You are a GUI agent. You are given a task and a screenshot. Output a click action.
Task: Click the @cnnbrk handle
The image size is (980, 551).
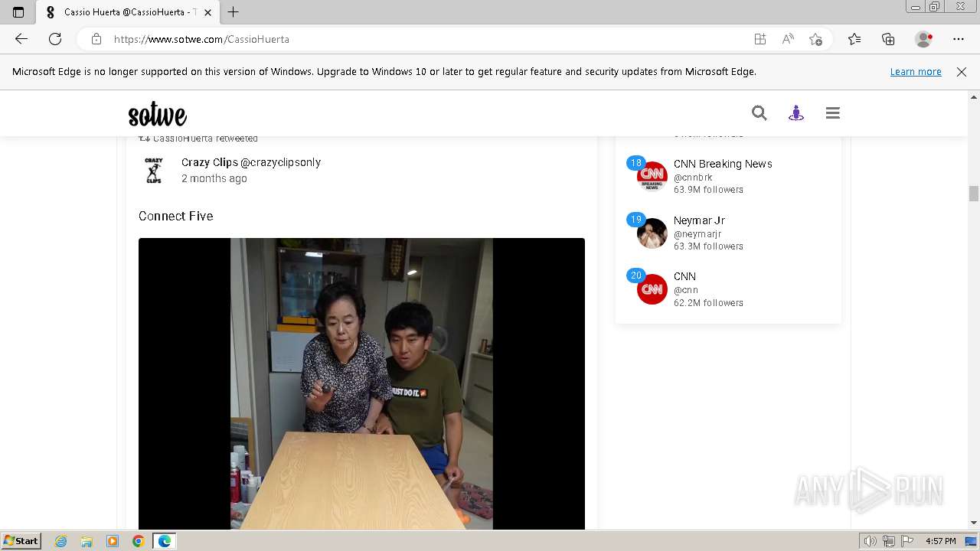[x=693, y=178]
